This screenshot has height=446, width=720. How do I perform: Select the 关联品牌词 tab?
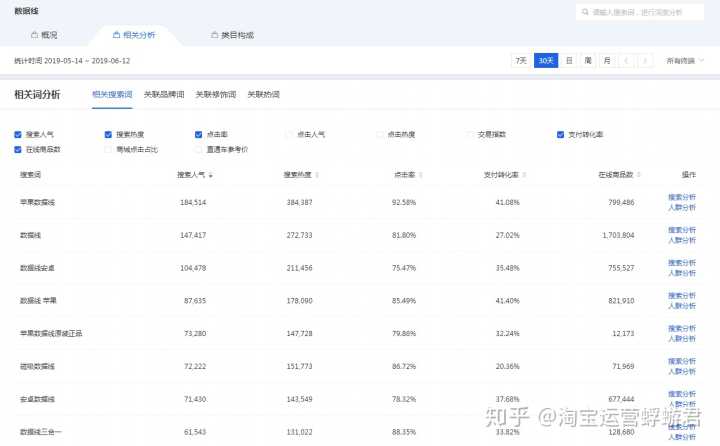point(164,95)
